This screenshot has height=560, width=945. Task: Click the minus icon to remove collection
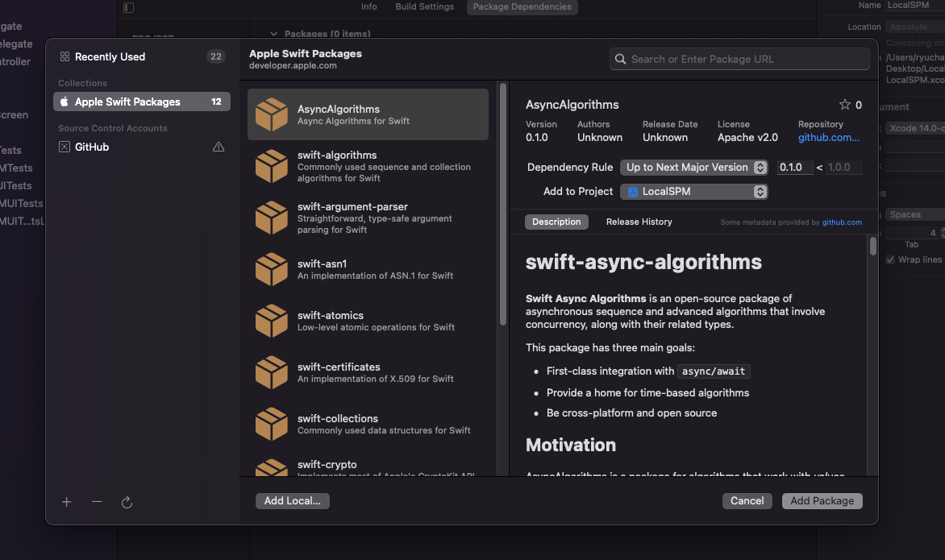point(97,502)
